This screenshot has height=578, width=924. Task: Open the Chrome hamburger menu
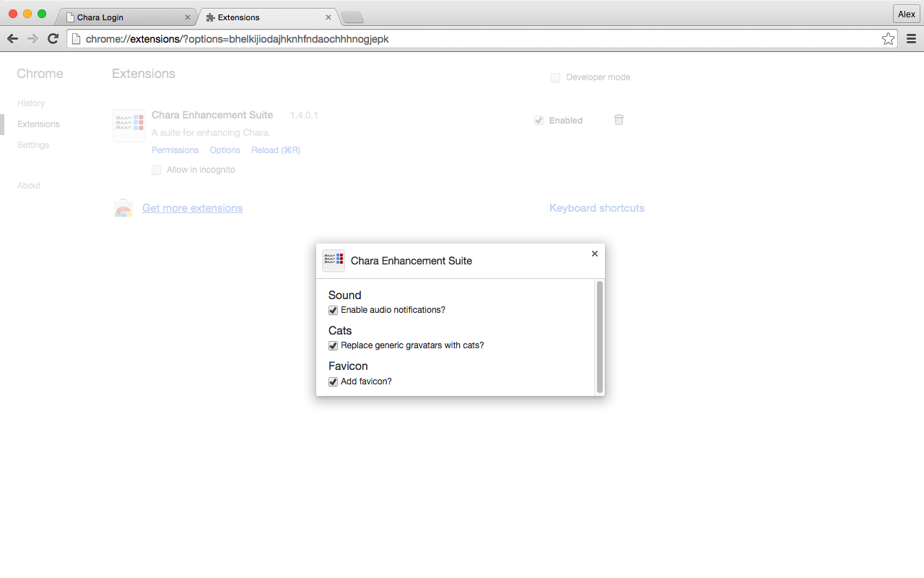pyautogui.click(x=911, y=39)
